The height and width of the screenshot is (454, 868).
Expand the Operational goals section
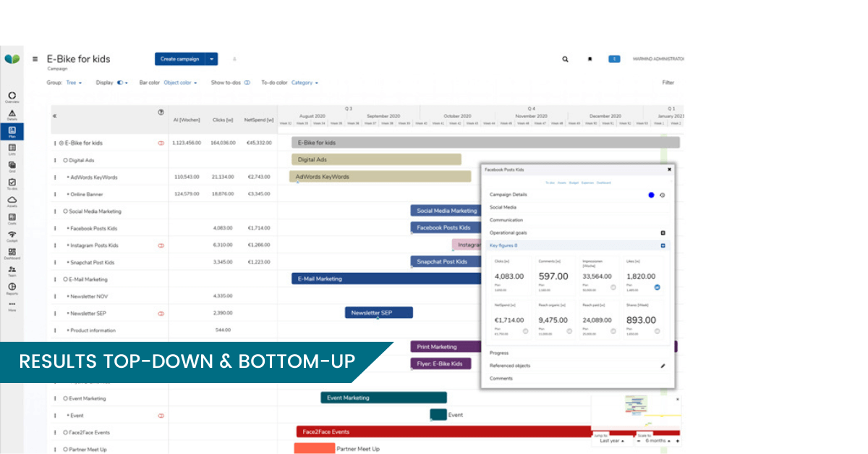click(663, 233)
